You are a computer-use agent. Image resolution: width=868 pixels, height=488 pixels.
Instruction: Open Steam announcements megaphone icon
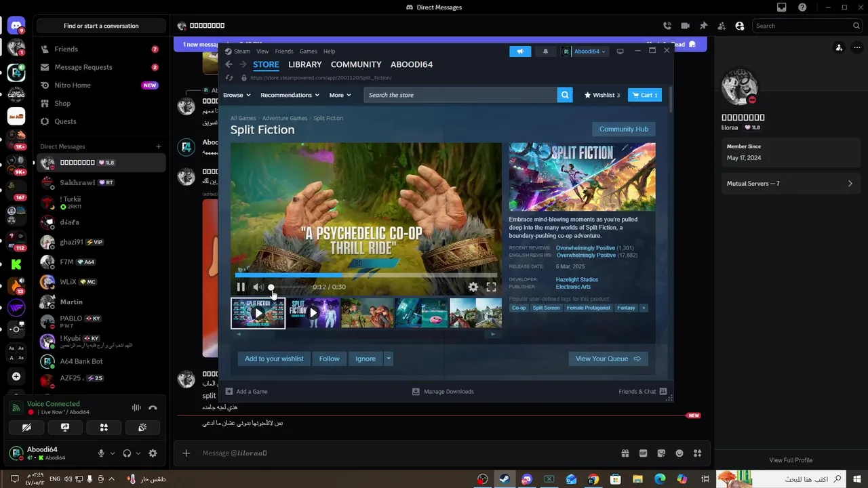tap(520, 52)
